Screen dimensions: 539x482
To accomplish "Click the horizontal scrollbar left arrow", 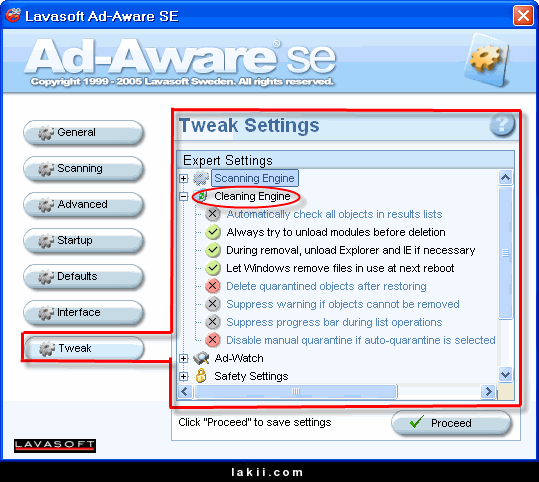I will [185, 392].
